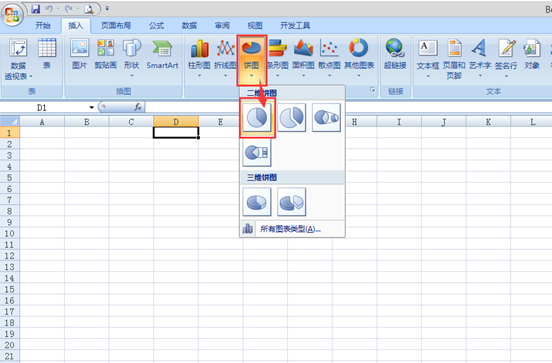Switch to the 开发工具 tab
The image size is (552, 363).
pos(295,26)
